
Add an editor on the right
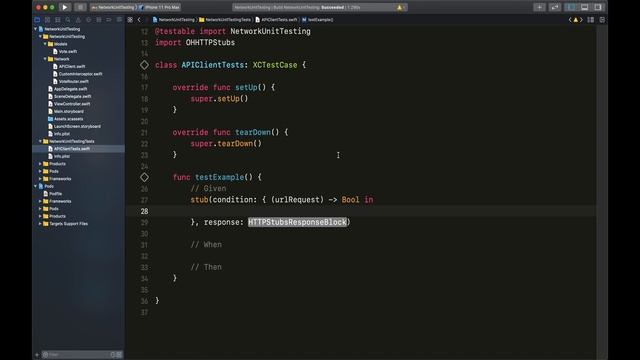602,20
